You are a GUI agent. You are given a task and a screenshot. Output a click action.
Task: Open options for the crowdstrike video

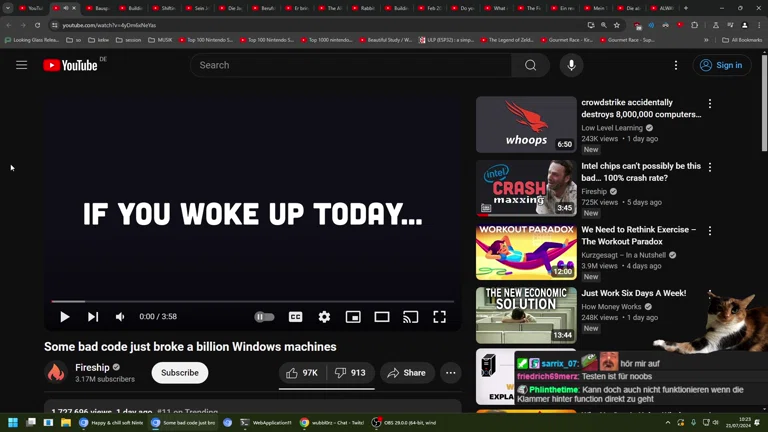pos(710,103)
